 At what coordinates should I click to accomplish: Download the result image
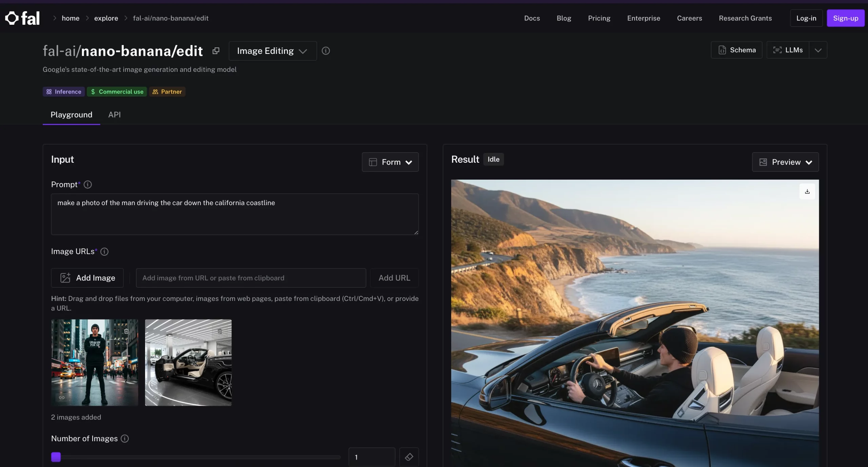(x=807, y=191)
